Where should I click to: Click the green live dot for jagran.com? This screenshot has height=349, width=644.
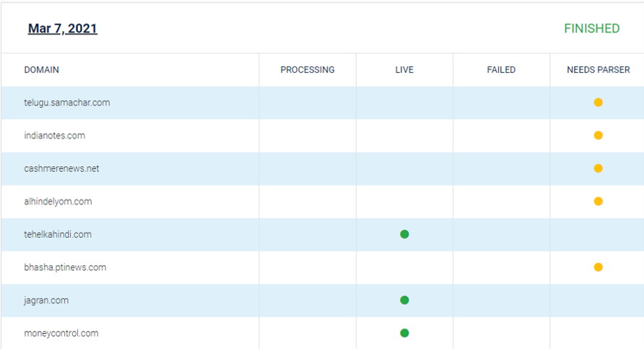(404, 300)
